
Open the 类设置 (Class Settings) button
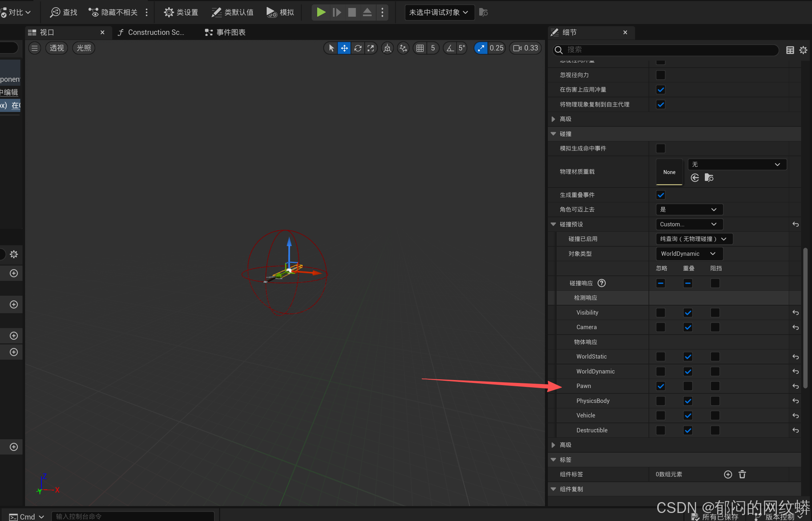click(x=181, y=12)
